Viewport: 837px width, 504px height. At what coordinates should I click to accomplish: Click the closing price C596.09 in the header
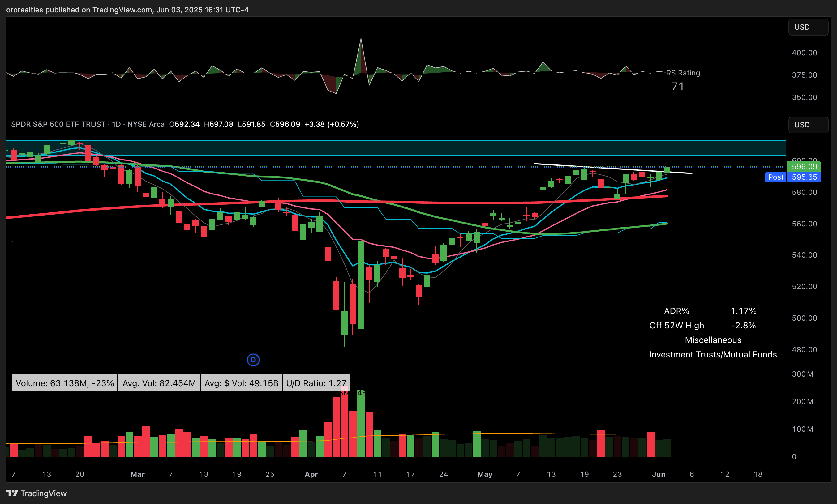285,124
